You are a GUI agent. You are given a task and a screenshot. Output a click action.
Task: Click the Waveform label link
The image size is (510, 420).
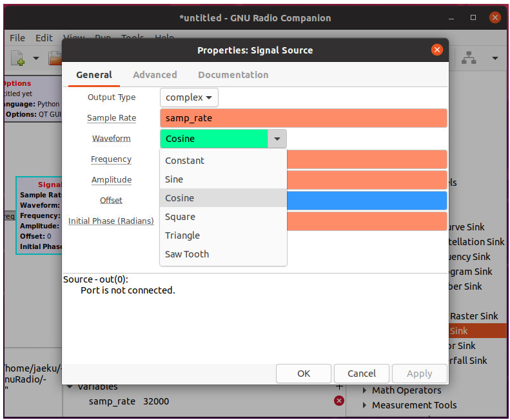[x=112, y=138]
